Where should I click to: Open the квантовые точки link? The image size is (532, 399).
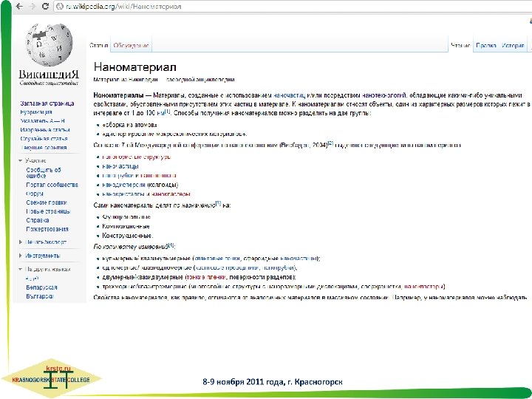[x=217, y=259]
